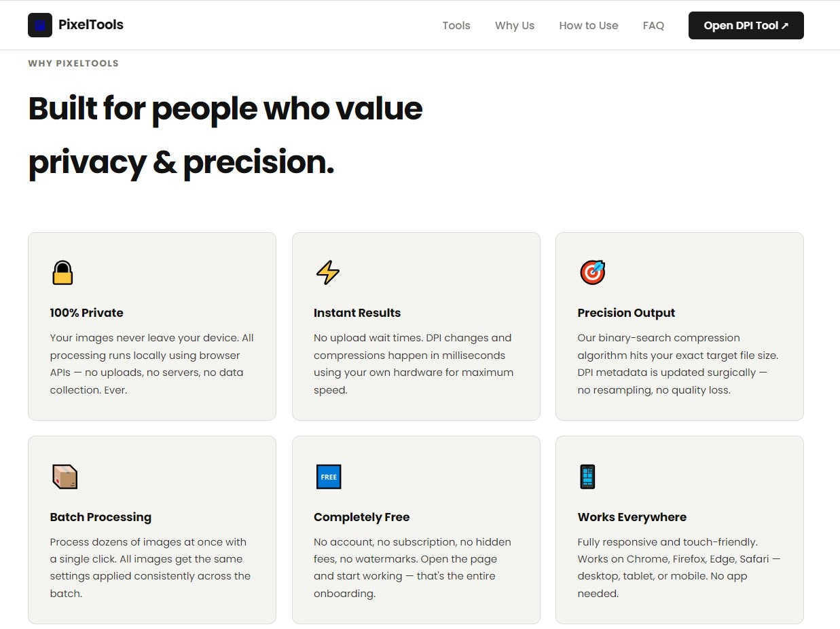Click the PixelTools brand name text
Viewport: 840px width, 629px height.
click(91, 24)
